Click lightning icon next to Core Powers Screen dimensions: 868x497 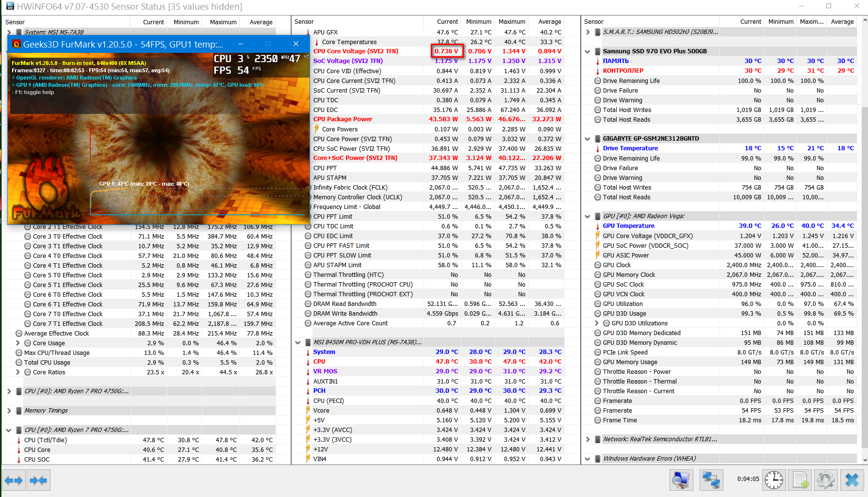click(x=317, y=129)
